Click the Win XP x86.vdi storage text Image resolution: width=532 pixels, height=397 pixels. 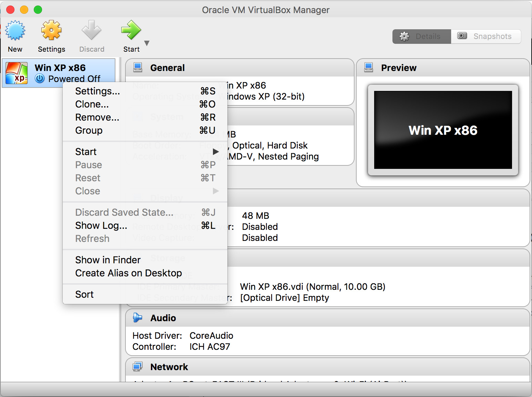pyautogui.click(x=313, y=287)
